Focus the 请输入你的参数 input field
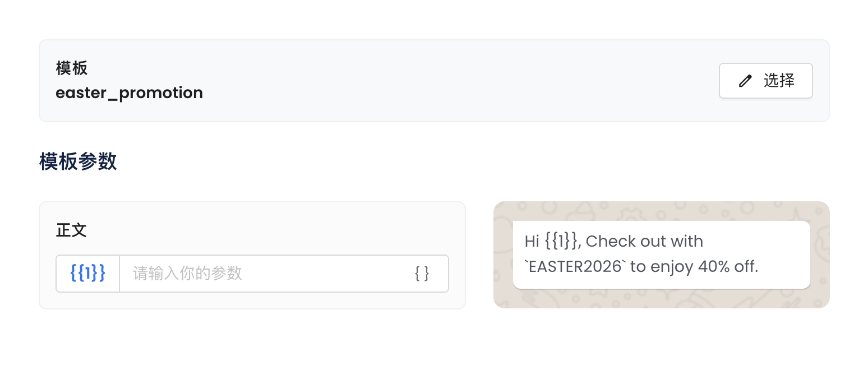 264,274
